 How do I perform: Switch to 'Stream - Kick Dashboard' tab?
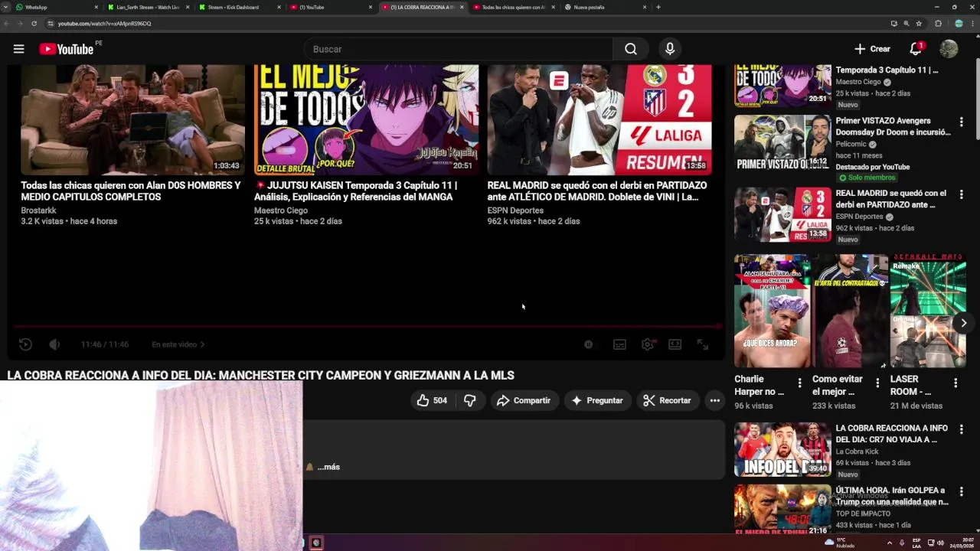pos(239,7)
